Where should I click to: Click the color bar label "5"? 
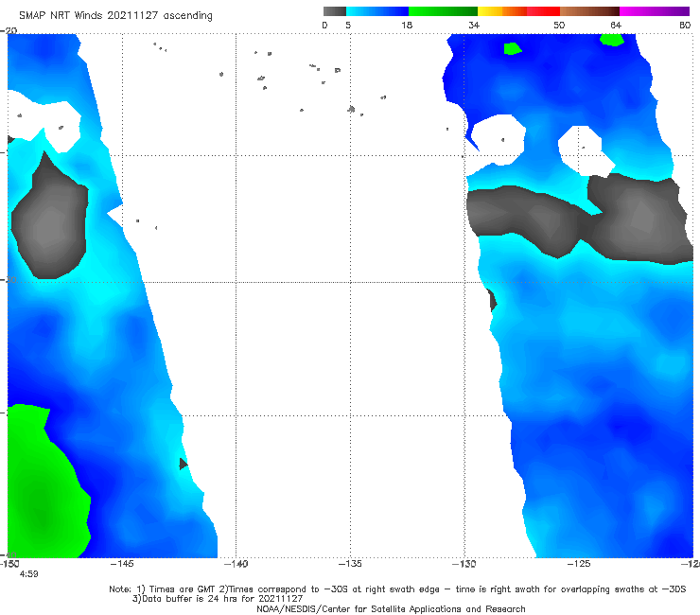348,25
